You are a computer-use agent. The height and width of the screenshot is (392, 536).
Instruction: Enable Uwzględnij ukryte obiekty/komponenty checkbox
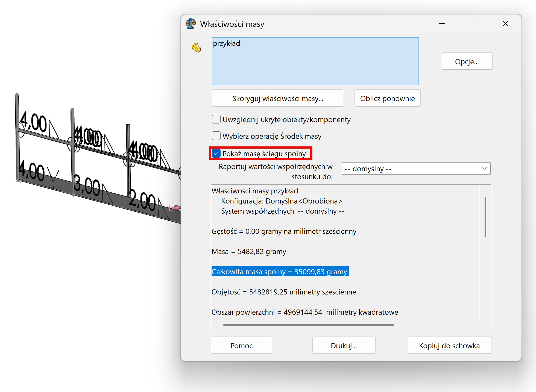tap(216, 119)
